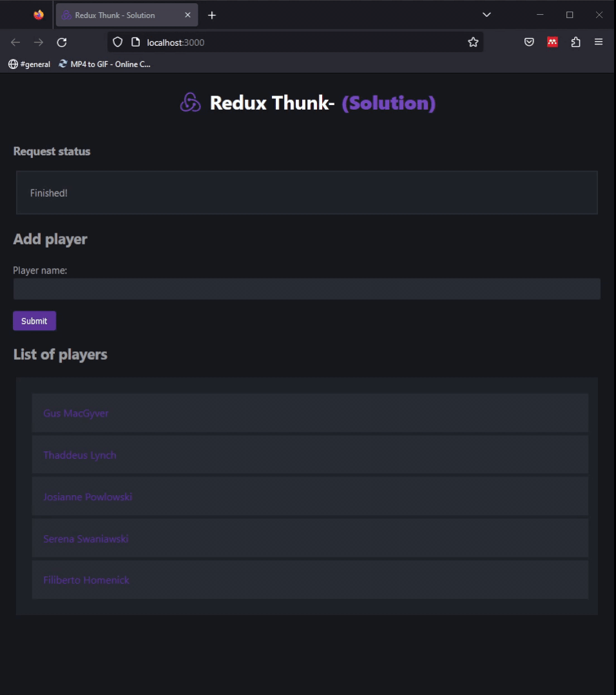Focus the Player name input field
616x695 pixels.
(307, 289)
